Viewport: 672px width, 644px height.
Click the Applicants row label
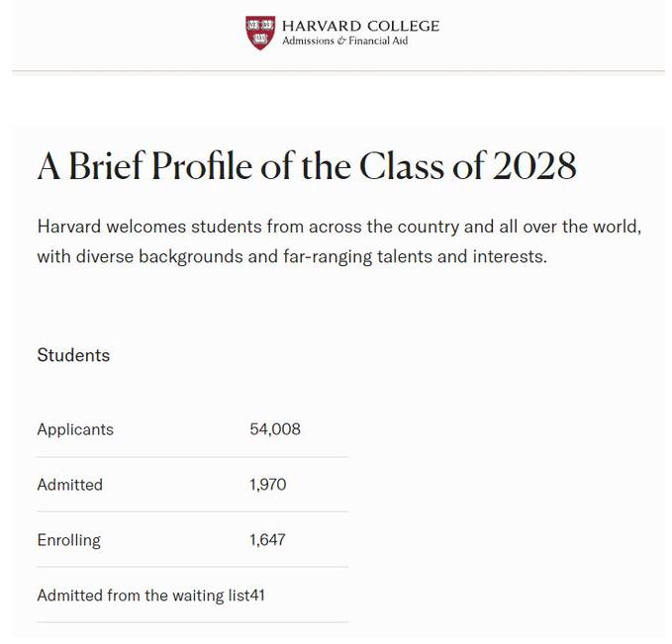(x=75, y=429)
